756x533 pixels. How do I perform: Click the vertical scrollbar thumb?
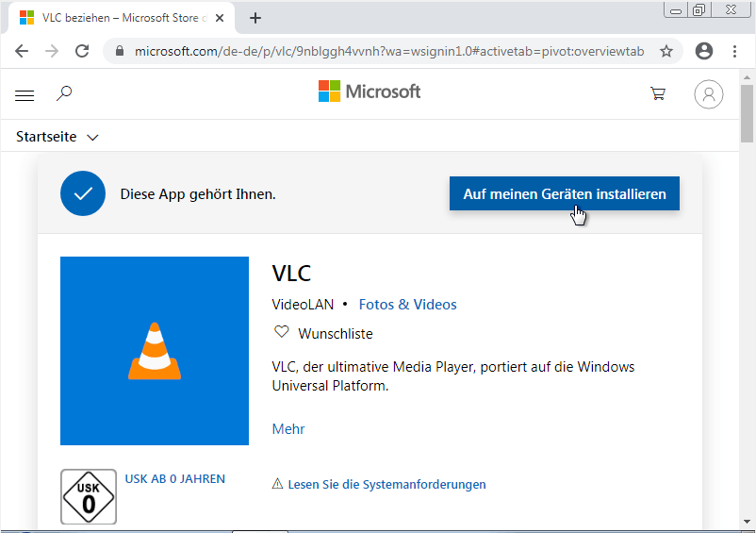pos(747,114)
